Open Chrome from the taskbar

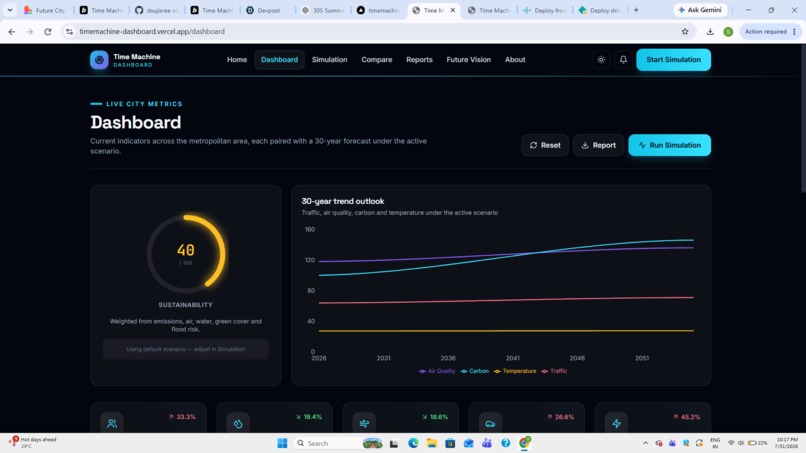click(x=524, y=443)
